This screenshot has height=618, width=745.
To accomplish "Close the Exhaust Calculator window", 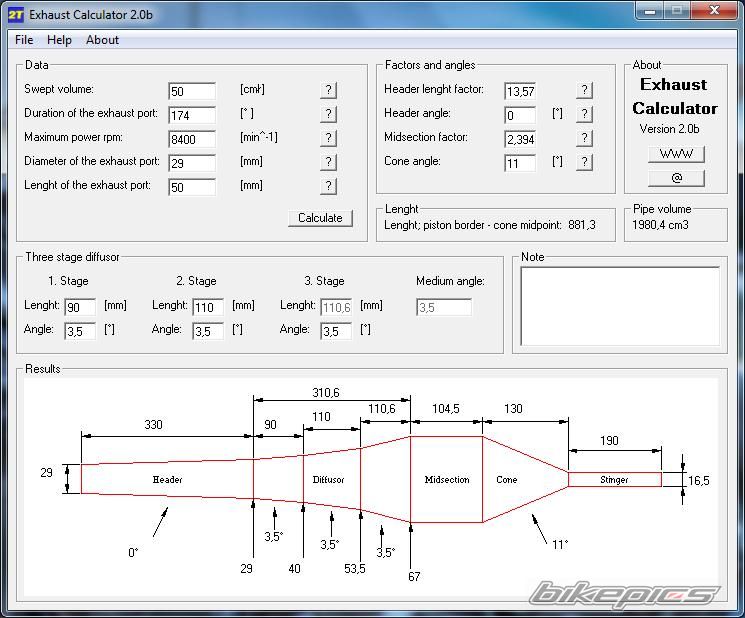I will 714,10.
